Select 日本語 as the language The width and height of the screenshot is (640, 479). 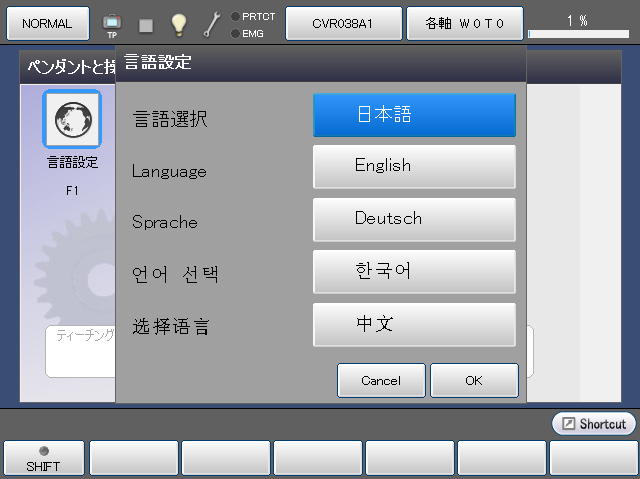point(414,115)
